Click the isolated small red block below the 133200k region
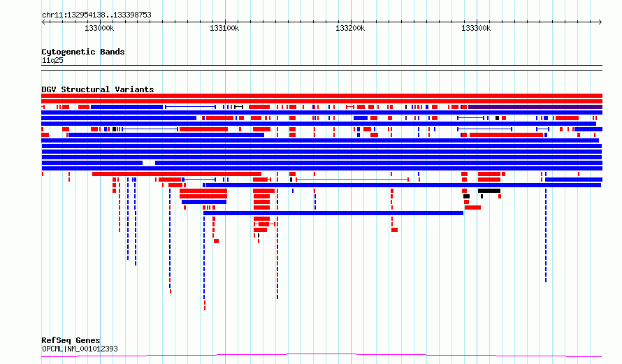This screenshot has height=364, width=622. (394, 230)
